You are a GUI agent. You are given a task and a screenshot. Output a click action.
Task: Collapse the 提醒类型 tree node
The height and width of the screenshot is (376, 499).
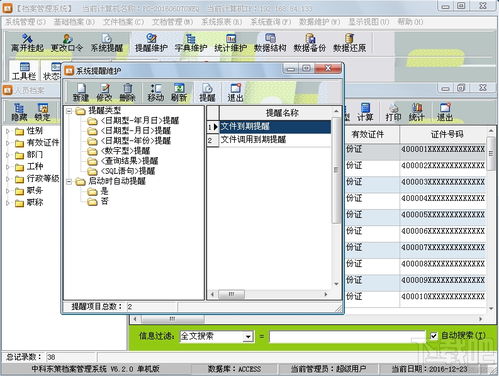pyautogui.click(x=69, y=111)
